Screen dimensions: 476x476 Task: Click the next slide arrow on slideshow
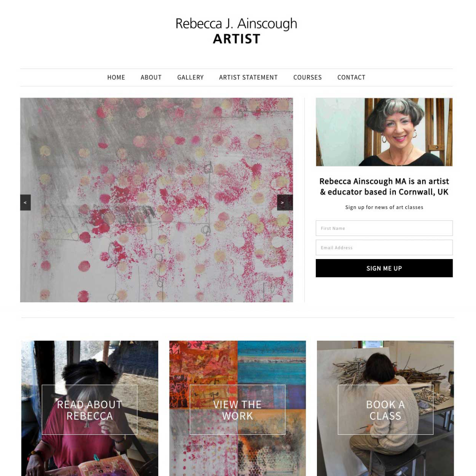click(x=285, y=202)
